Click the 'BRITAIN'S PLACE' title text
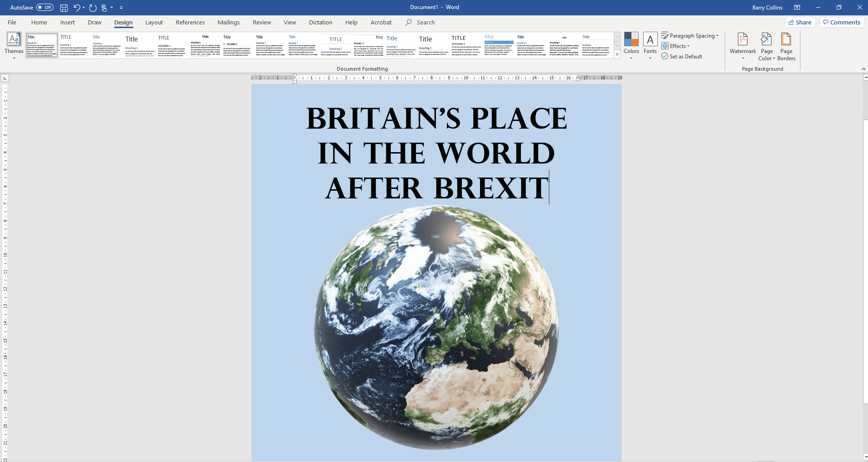The height and width of the screenshot is (462, 868). (436, 119)
